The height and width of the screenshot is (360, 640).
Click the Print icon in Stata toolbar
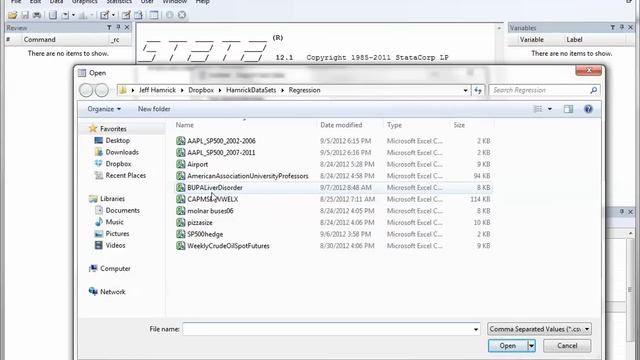[x=37, y=15]
